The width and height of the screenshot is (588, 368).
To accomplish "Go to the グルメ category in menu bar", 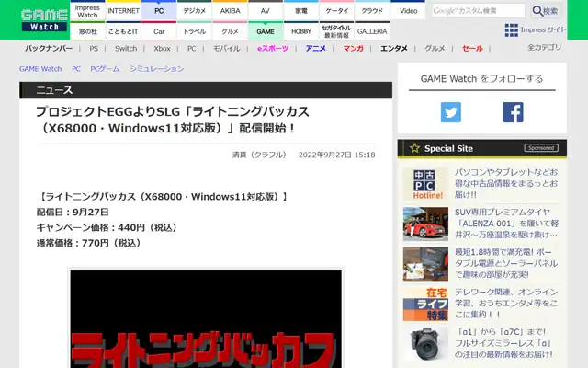I will pyautogui.click(x=435, y=48).
